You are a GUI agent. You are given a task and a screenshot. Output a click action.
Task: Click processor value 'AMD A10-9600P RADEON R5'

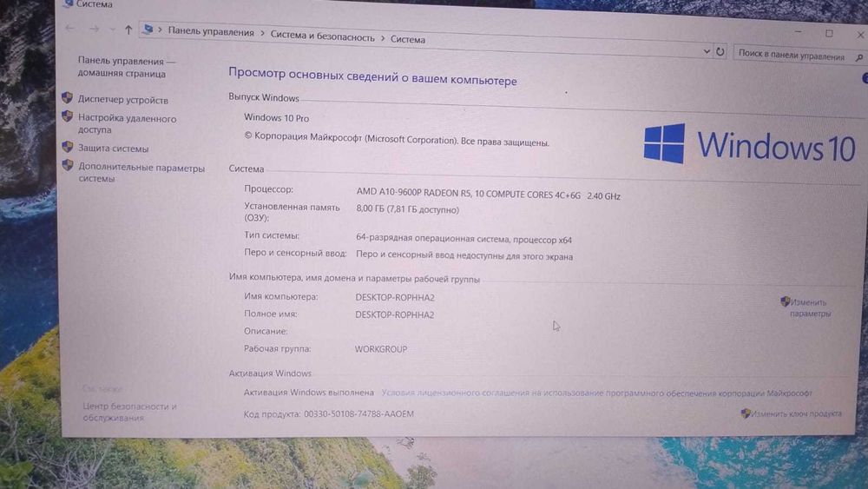415,192
